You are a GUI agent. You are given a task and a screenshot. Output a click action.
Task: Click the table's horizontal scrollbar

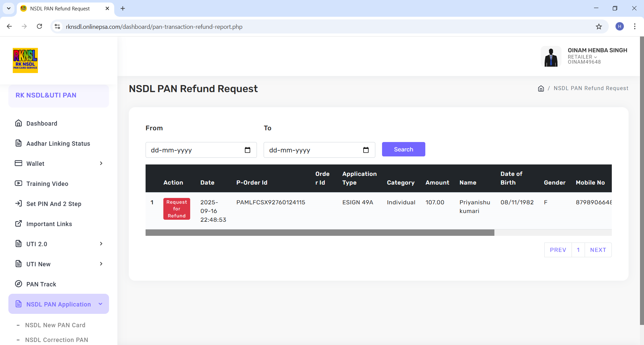coord(320,232)
